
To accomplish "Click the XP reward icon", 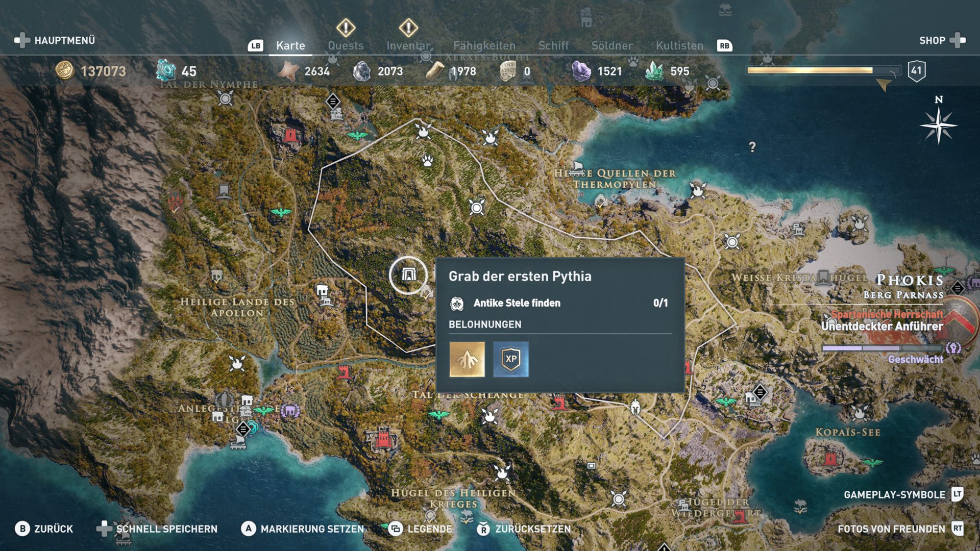I will (511, 359).
